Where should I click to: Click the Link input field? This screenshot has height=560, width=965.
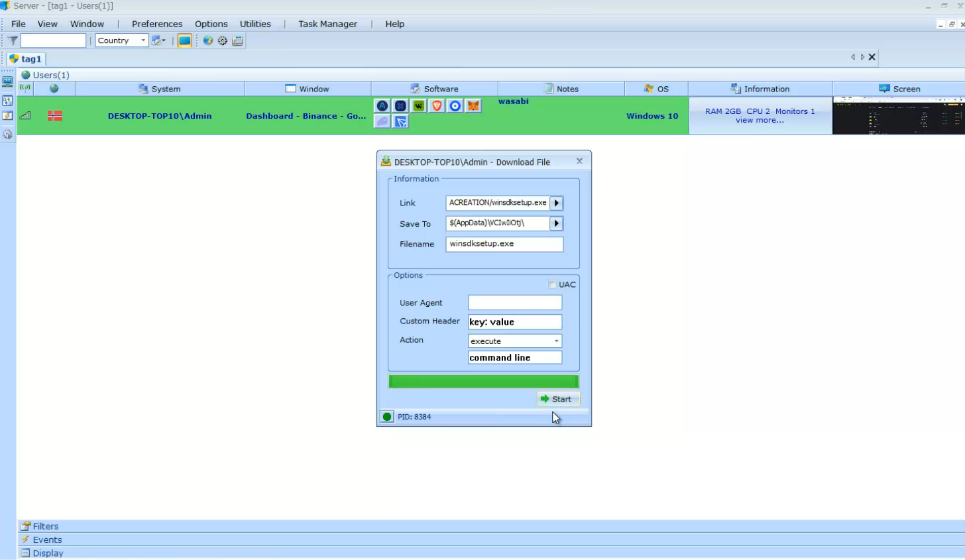tap(498, 203)
